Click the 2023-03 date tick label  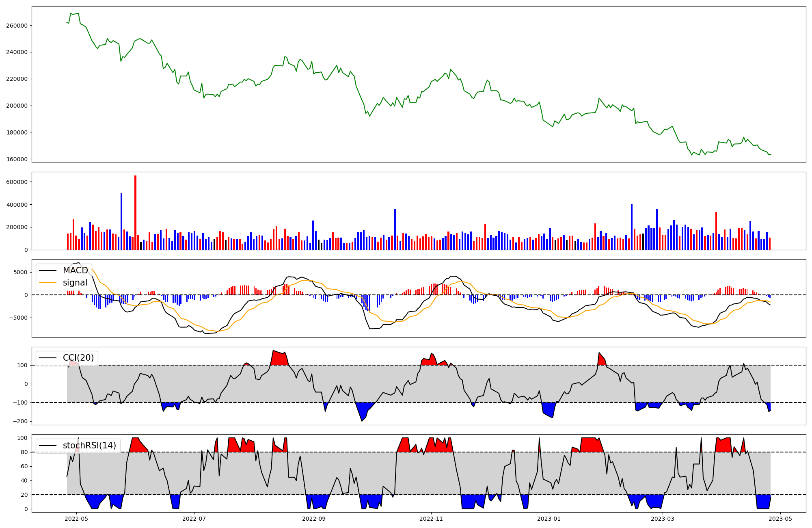point(663,519)
